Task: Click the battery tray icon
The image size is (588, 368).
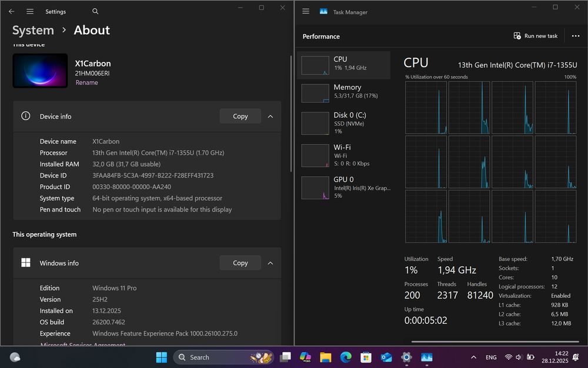Action: (530, 357)
